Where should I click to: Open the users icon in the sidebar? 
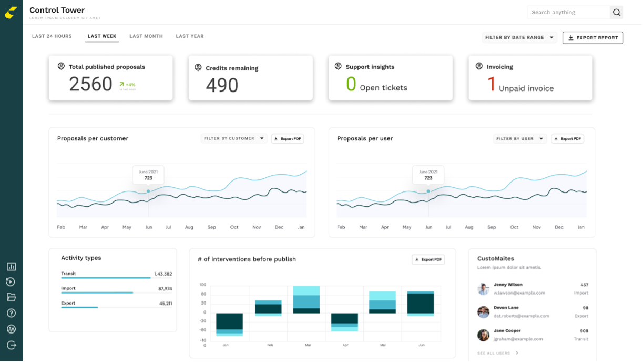11,329
